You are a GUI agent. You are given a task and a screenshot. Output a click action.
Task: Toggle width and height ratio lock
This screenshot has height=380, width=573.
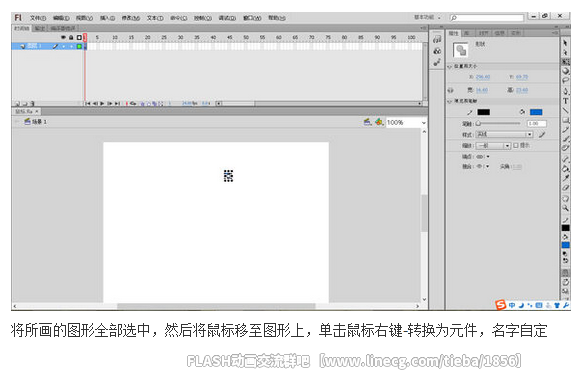pos(450,90)
